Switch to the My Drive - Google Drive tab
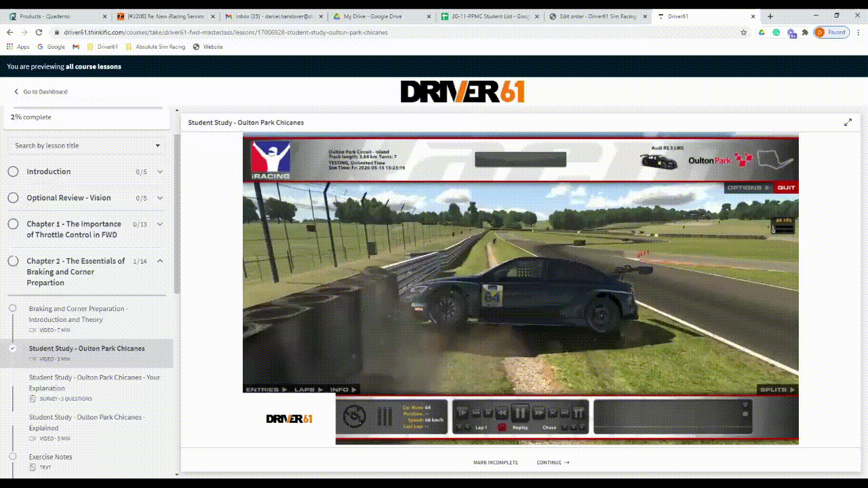This screenshot has height=488, width=868. 374,16
